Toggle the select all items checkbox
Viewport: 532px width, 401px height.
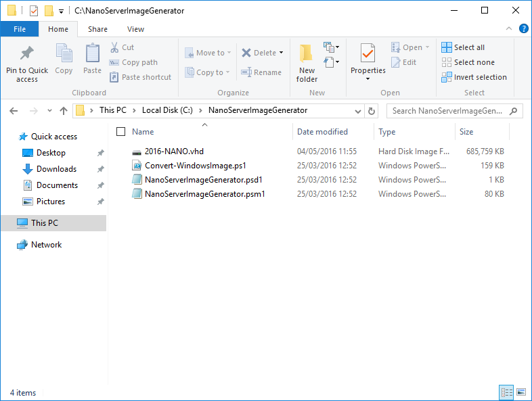pos(120,131)
